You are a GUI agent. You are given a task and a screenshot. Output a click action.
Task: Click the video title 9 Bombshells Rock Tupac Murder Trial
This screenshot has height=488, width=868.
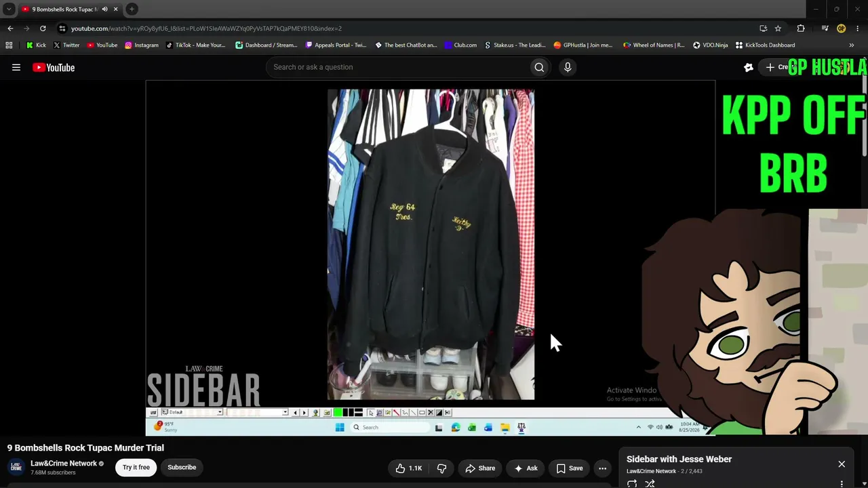click(x=85, y=448)
